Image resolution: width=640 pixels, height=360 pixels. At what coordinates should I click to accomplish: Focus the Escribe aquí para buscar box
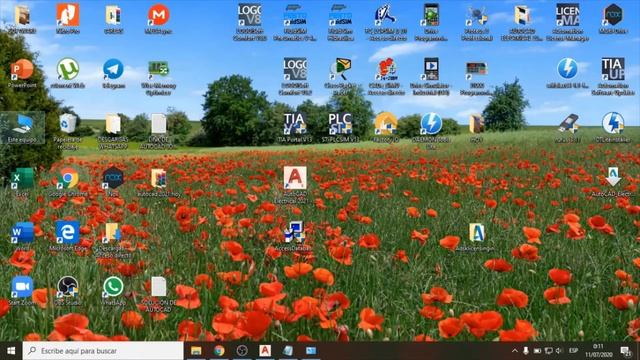coord(103,351)
